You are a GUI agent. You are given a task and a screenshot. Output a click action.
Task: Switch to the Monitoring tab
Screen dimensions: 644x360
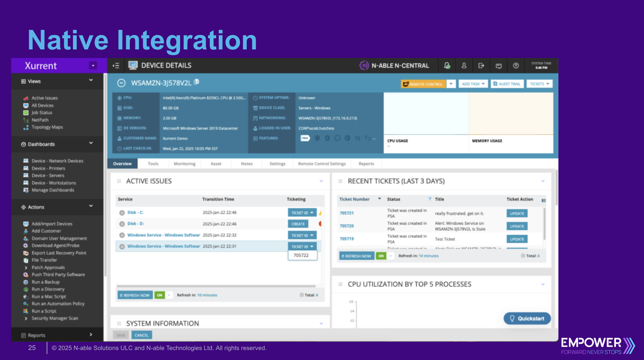click(184, 164)
